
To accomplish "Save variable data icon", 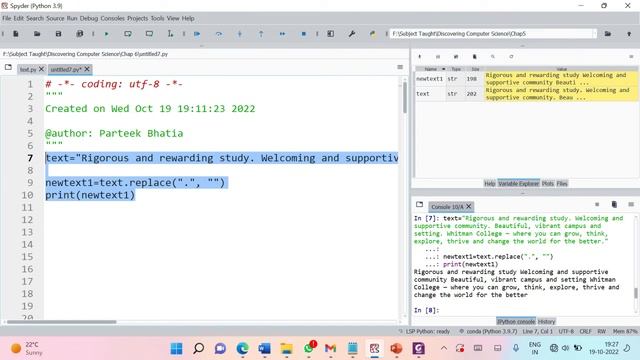I will [x=438, y=57].
